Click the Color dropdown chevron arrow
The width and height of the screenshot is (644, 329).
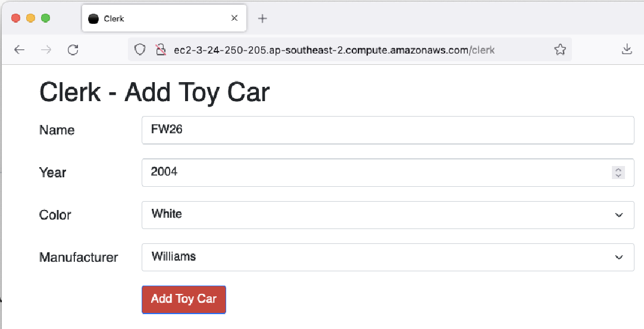click(x=619, y=215)
